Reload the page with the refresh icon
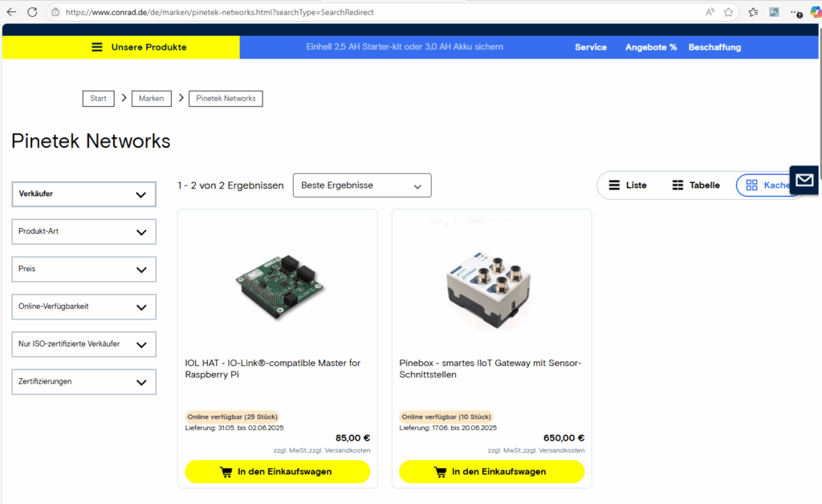This screenshot has width=822, height=504. 32,12
